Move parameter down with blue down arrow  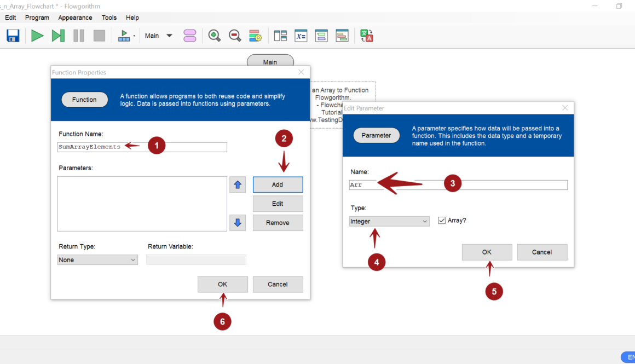pyautogui.click(x=238, y=223)
